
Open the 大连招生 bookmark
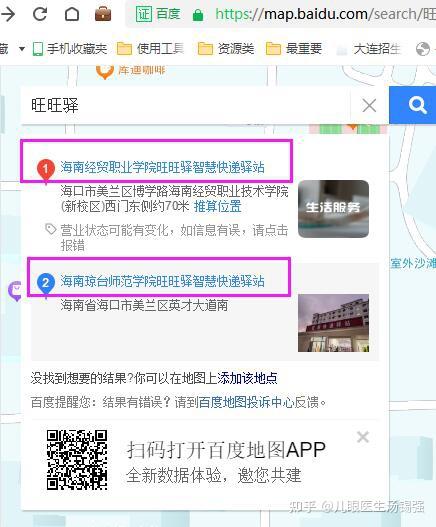[369, 49]
